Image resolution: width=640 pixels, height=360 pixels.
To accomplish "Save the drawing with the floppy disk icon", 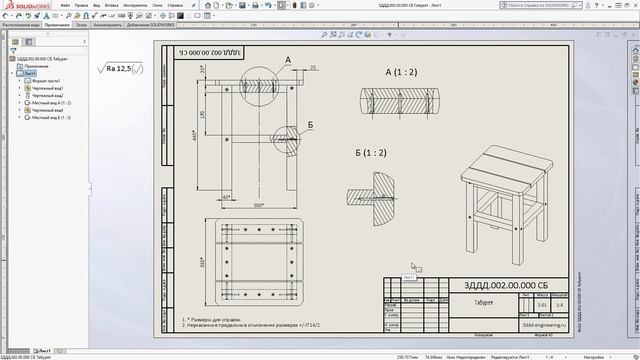I will point(242,5).
